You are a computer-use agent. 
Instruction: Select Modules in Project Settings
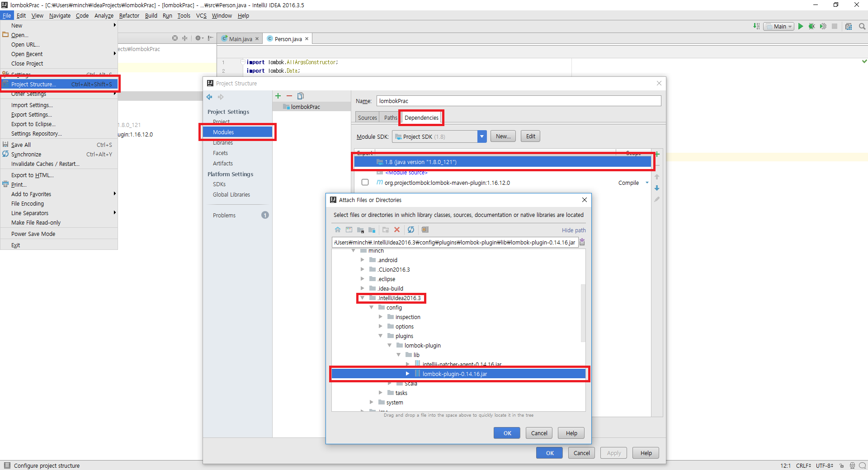[237, 132]
